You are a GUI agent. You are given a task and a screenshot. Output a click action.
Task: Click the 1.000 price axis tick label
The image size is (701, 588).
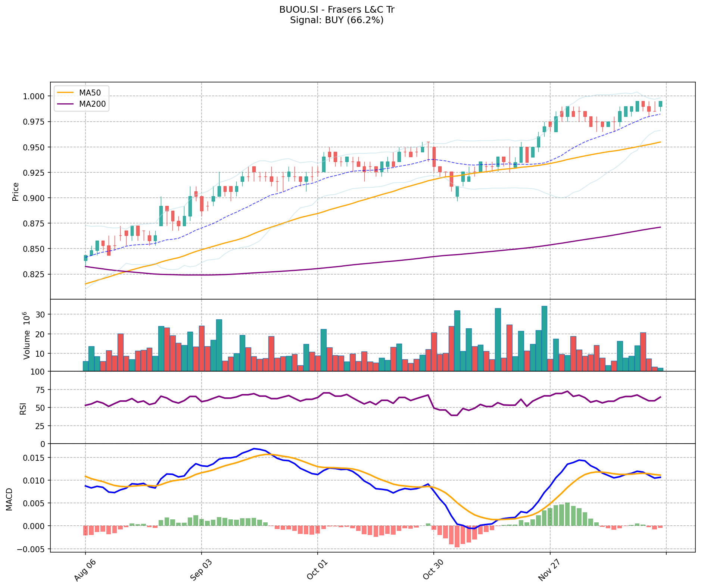[x=34, y=96]
